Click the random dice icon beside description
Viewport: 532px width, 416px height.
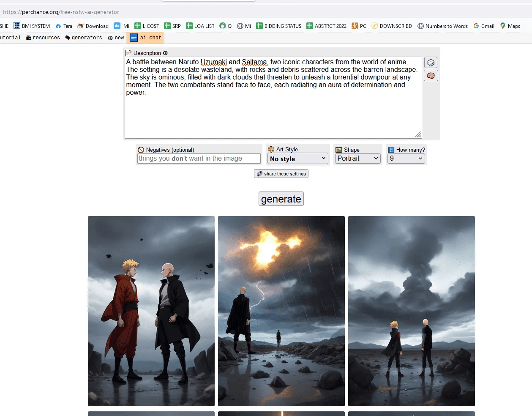[x=431, y=63]
